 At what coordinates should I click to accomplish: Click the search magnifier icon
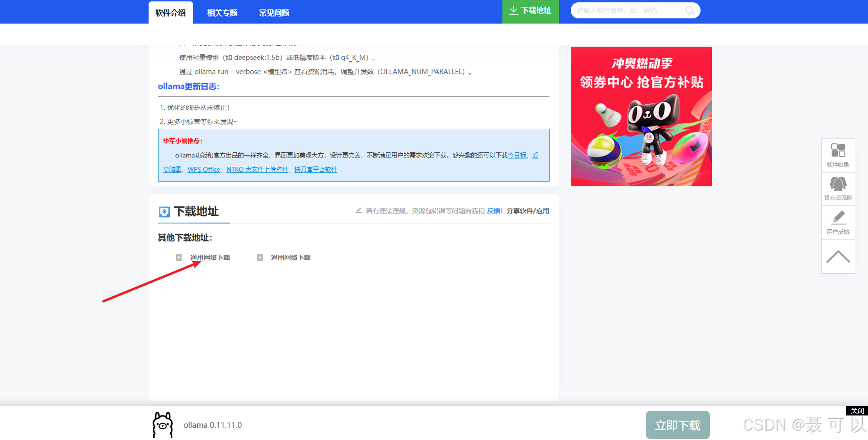[690, 10]
